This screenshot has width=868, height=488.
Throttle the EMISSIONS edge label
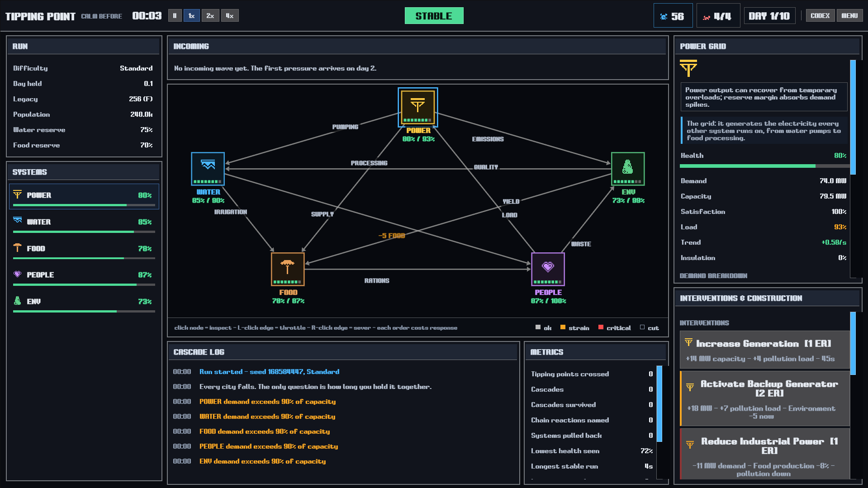pyautogui.click(x=488, y=139)
